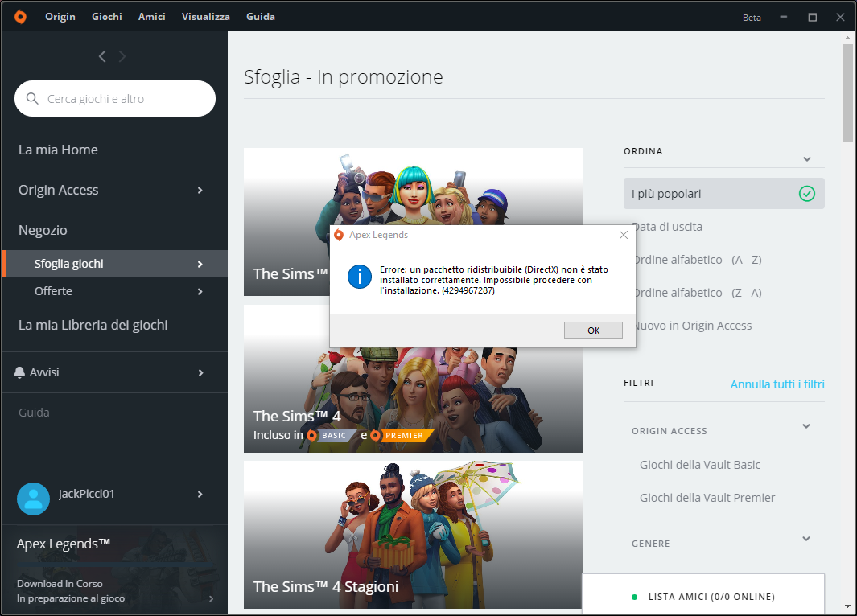Click the PREMIER badge on The Sims 4
857x616 pixels.
pyautogui.click(x=403, y=435)
